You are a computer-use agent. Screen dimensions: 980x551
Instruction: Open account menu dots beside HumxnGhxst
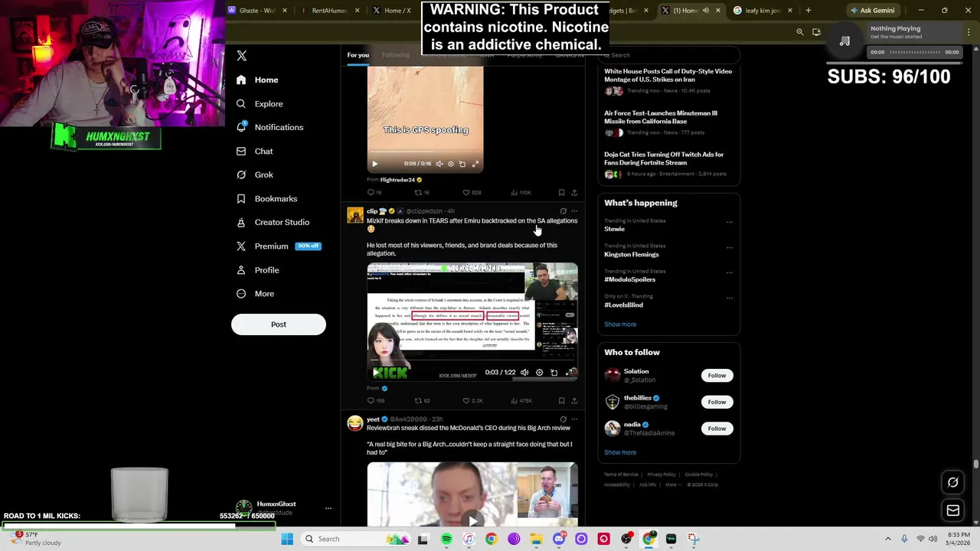(x=328, y=508)
